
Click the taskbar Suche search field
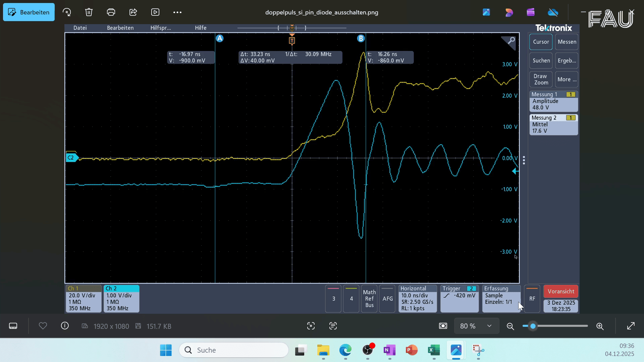[x=234, y=350]
